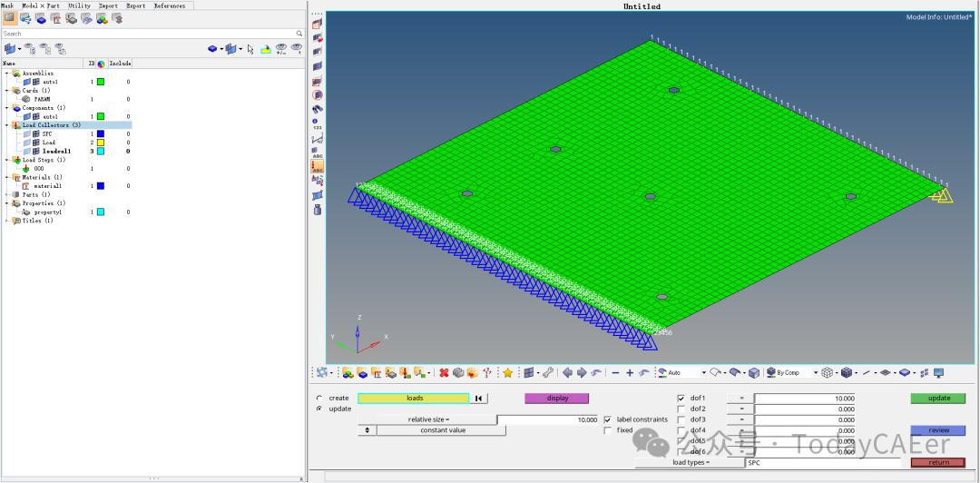
Task: Switch to the Utility tab
Action: [79, 5]
